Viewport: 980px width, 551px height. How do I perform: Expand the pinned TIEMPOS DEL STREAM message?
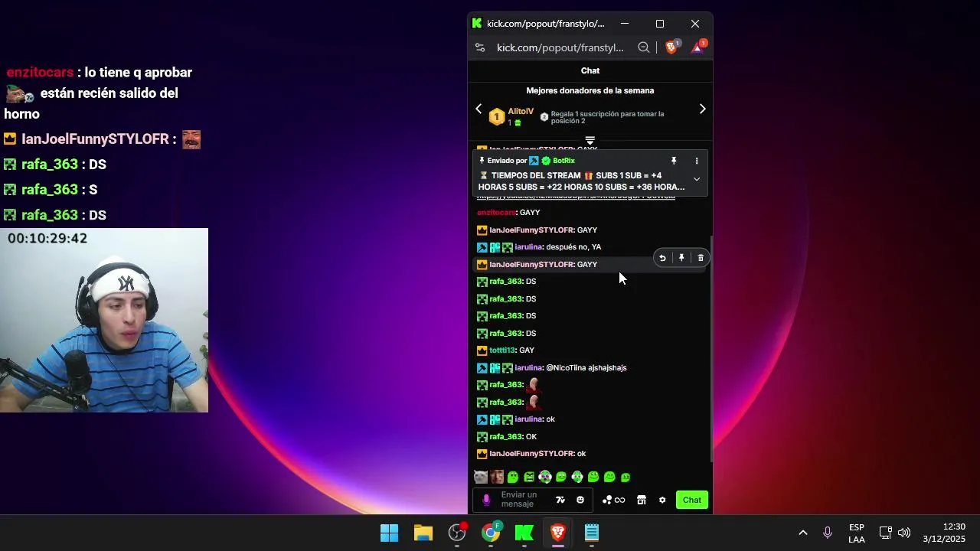697,179
